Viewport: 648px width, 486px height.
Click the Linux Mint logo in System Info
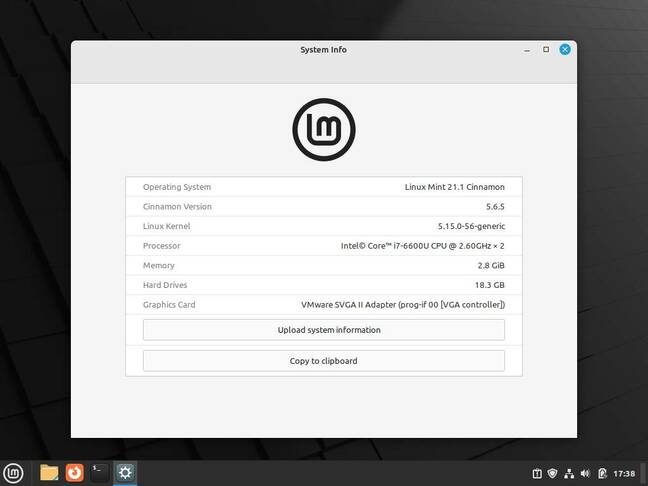[x=324, y=129]
